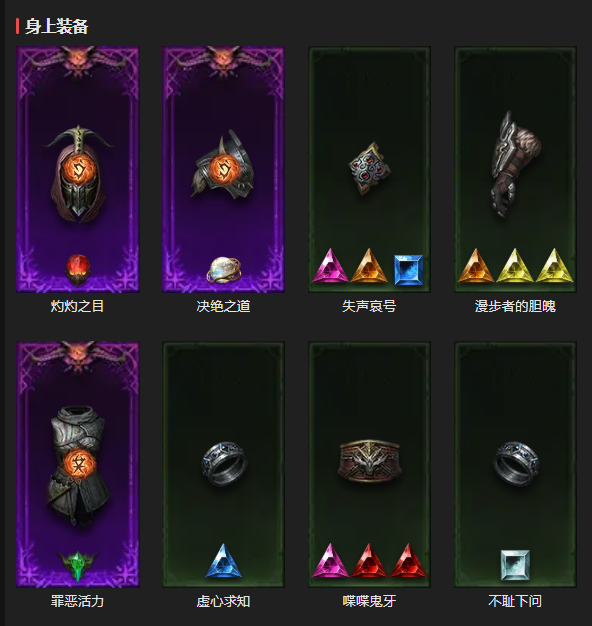Select the 漫步者的胆魄 gauntlet icon
Screen dimensions: 592x626
[516, 164]
